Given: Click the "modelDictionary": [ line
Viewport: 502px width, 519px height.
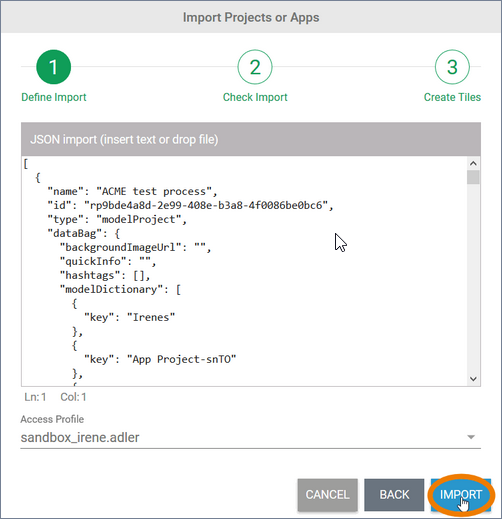Looking at the screenshot, I should pos(120,289).
